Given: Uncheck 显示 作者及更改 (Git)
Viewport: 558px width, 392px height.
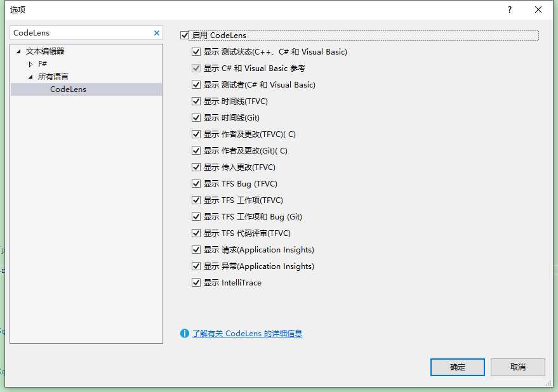Looking at the screenshot, I should tap(196, 151).
